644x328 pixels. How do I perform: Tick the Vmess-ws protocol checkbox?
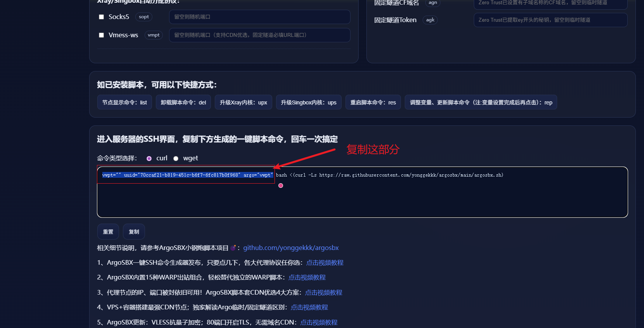tap(101, 35)
